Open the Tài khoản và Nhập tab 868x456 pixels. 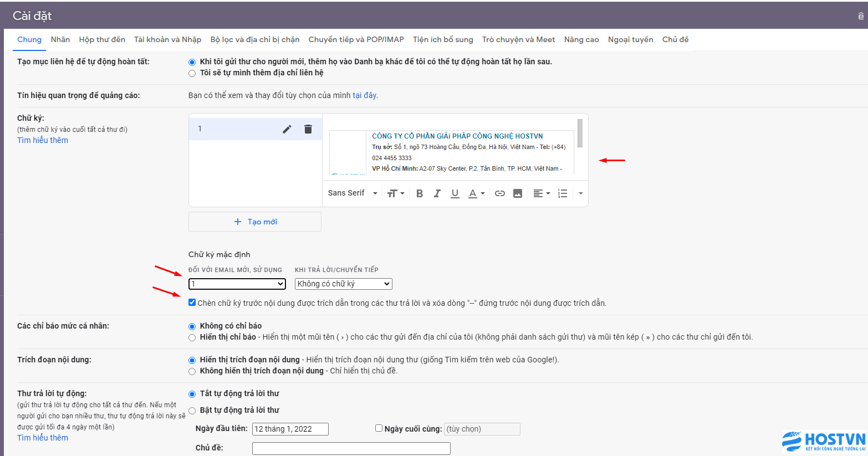pos(168,39)
